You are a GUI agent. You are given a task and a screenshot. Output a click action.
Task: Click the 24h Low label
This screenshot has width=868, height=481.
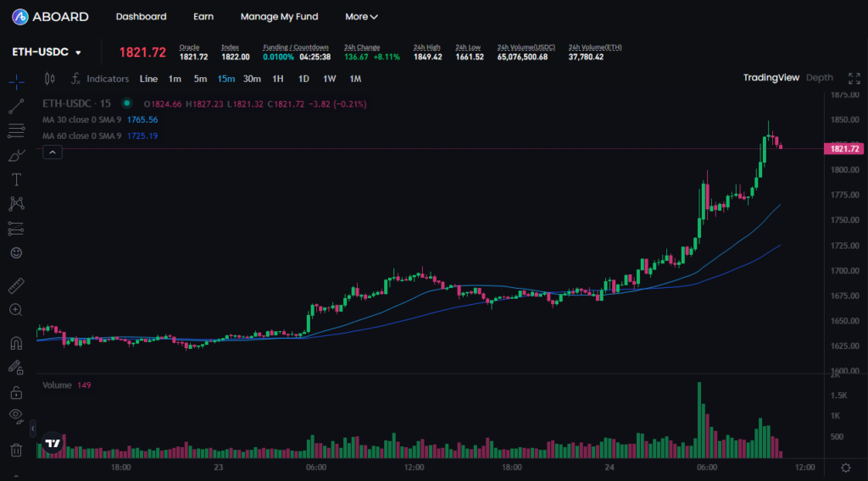tap(468, 47)
